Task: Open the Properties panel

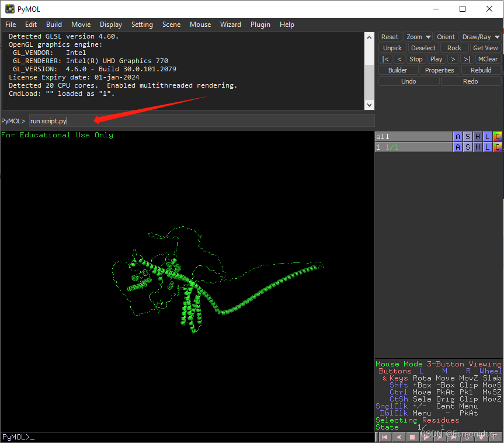Action: tap(439, 70)
